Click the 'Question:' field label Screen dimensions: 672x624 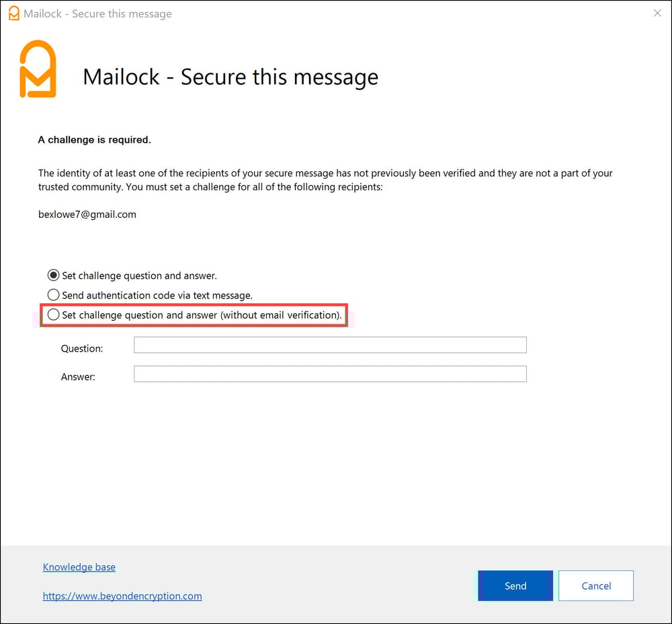[82, 348]
